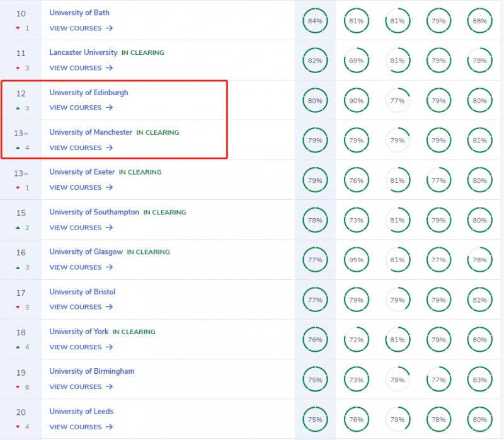Click View Courses for University of Bath
This screenshot has width=504, height=440.
(x=81, y=28)
